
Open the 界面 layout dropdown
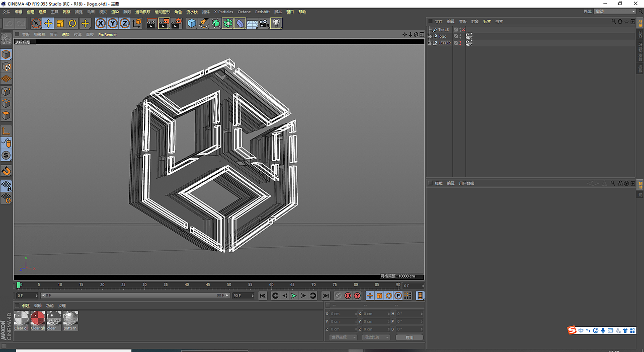tap(615, 11)
